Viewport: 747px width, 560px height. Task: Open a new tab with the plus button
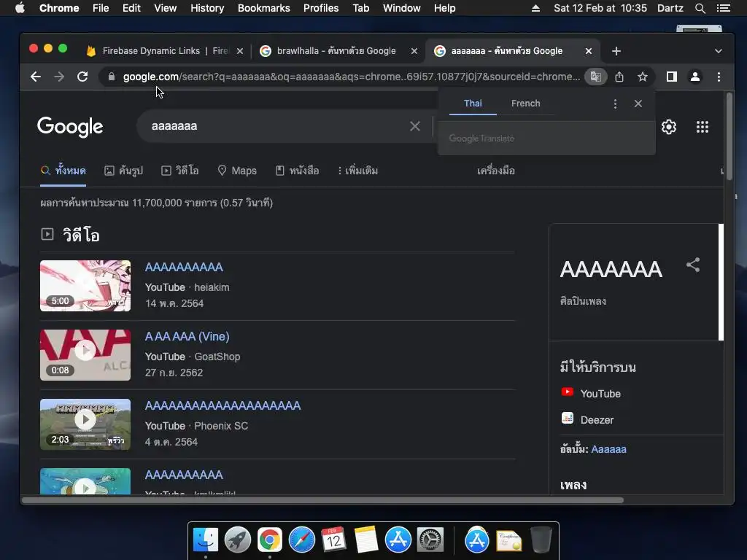[616, 51]
